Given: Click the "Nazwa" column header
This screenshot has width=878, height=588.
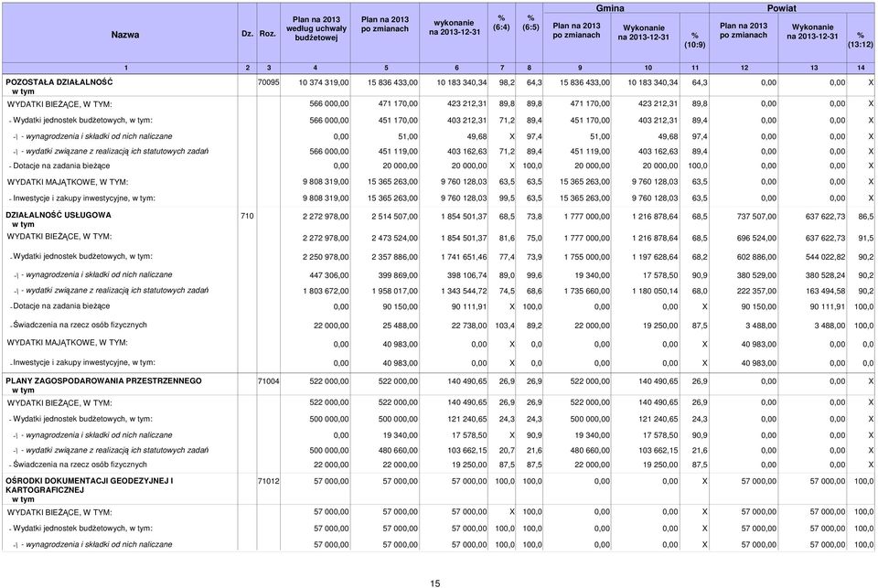Looking at the screenshot, I should point(125,35).
